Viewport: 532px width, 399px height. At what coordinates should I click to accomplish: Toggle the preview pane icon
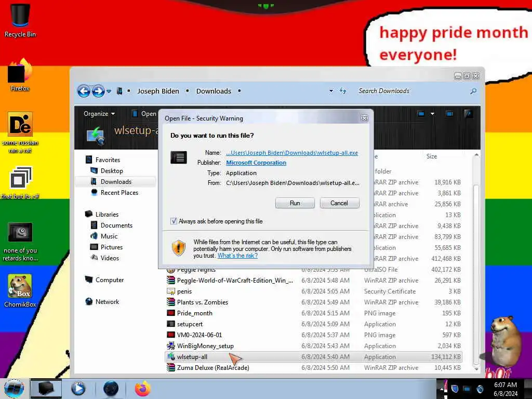point(449,114)
